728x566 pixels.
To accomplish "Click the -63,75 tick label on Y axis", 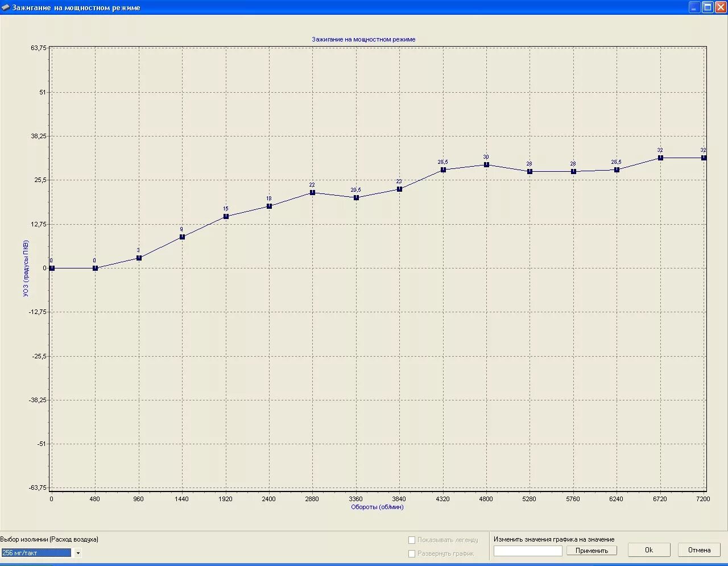I will 38,487.
